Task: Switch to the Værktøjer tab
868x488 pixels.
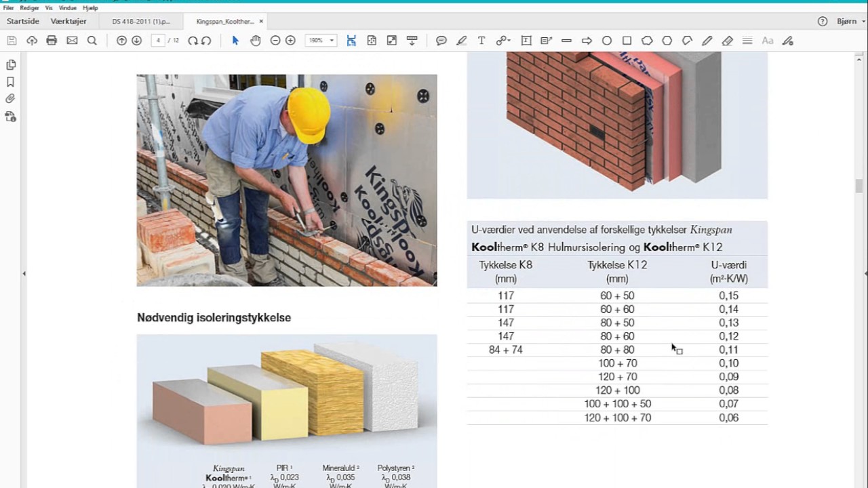Action: [x=68, y=22]
